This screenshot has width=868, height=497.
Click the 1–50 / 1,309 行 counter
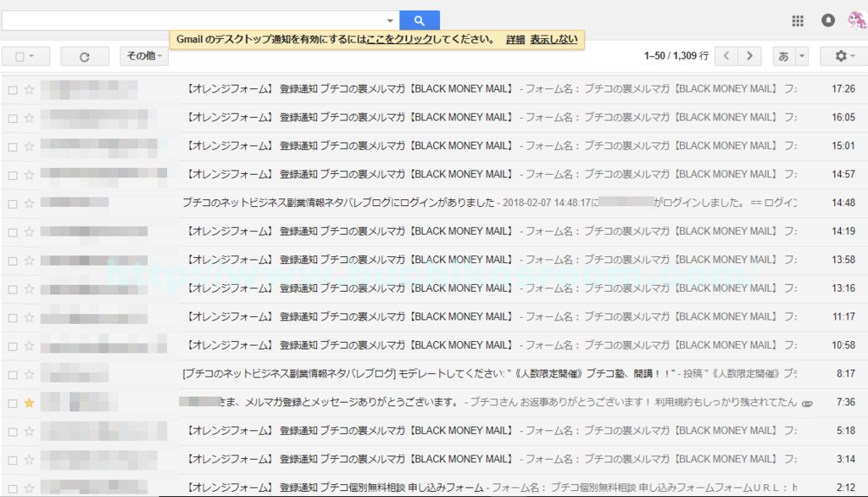[676, 56]
